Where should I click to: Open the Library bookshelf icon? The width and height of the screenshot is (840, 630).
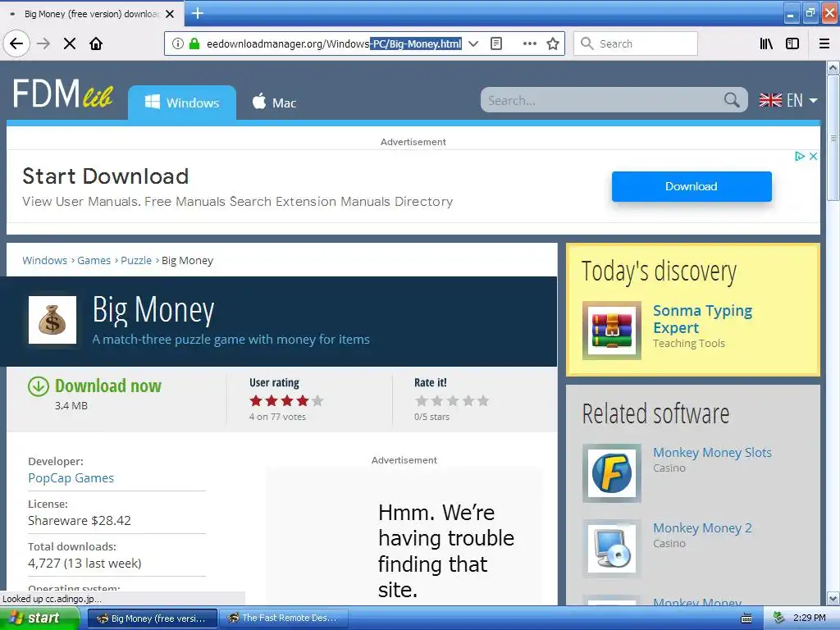pos(766,43)
